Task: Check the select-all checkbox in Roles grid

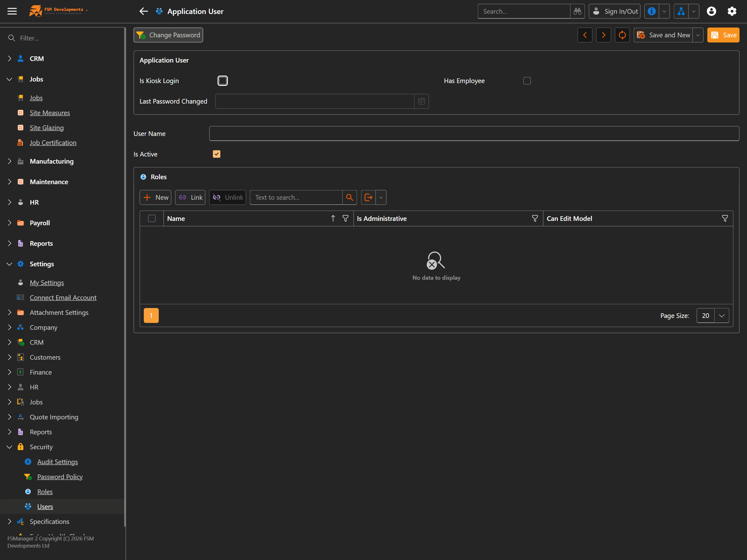Action: [152, 218]
